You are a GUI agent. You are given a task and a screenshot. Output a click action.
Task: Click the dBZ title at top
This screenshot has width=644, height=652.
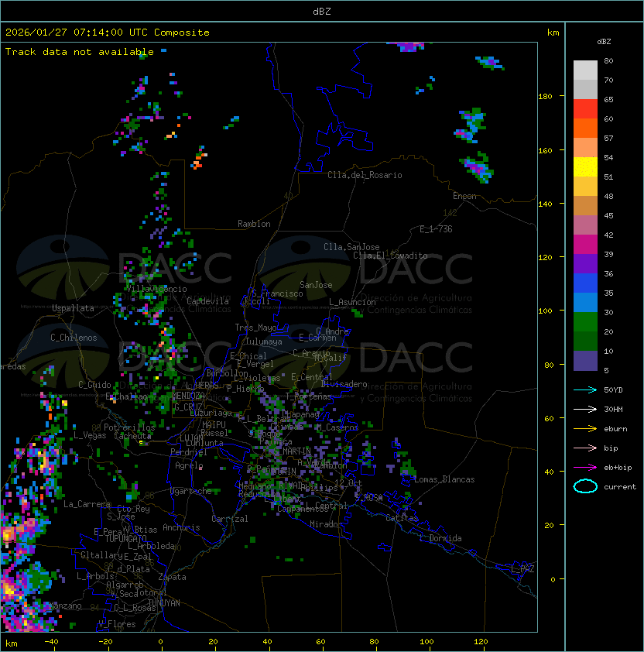[322, 11]
